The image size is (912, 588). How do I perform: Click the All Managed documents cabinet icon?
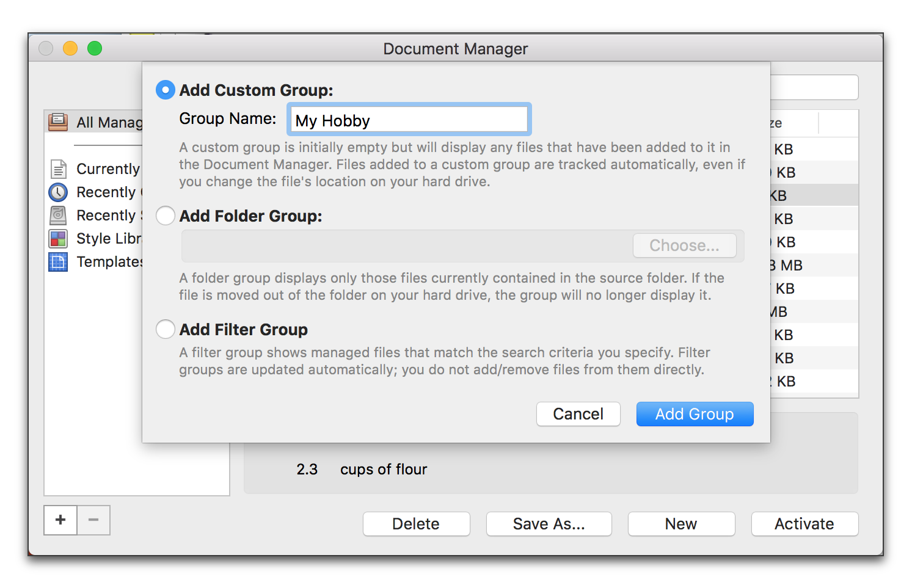coord(58,122)
